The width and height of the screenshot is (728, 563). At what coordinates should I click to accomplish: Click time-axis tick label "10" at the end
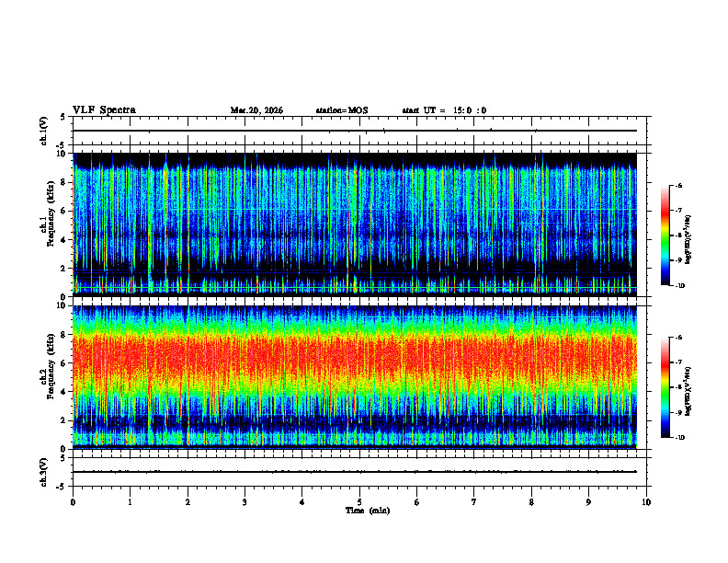pyautogui.click(x=646, y=502)
